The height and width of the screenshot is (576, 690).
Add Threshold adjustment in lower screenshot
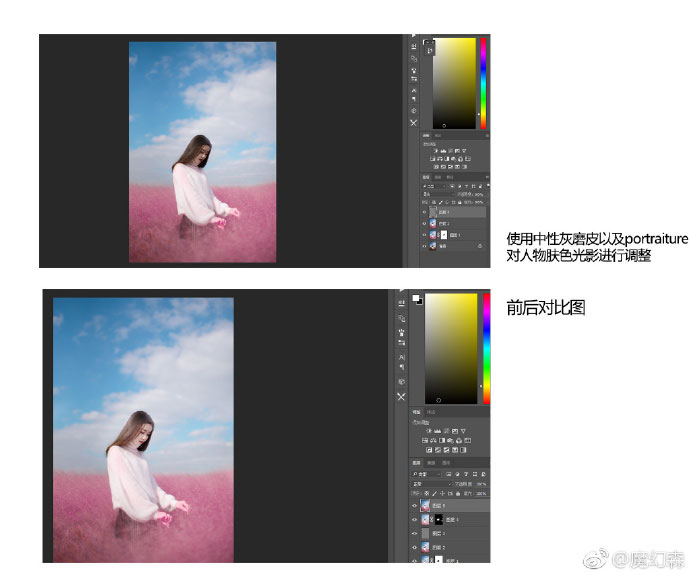coord(446,450)
